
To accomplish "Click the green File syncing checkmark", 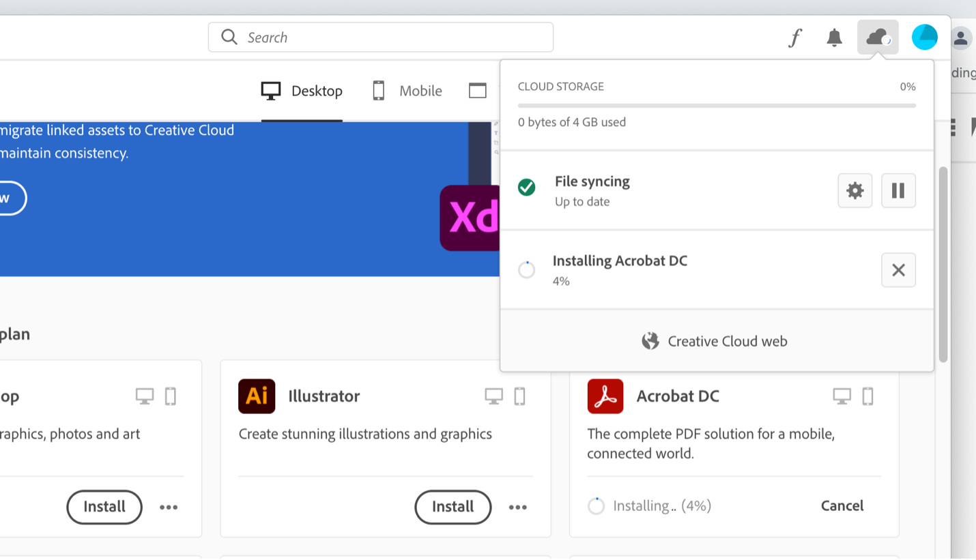I will (527, 187).
